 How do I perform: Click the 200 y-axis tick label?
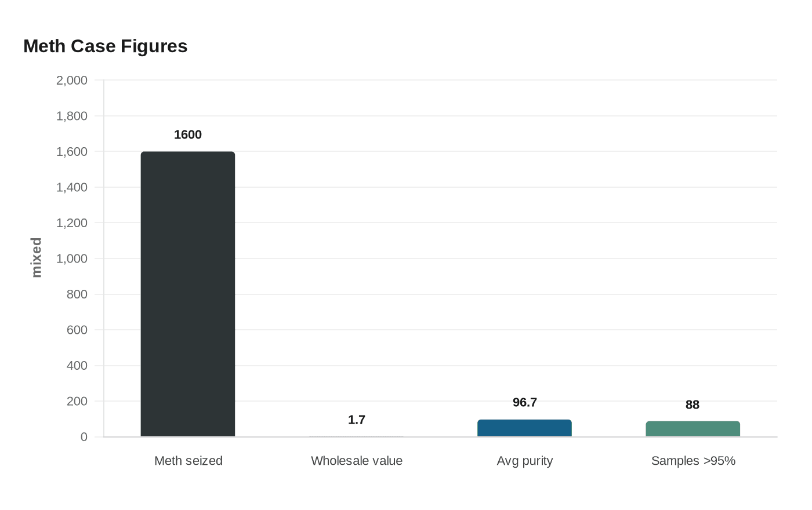click(77, 401)
